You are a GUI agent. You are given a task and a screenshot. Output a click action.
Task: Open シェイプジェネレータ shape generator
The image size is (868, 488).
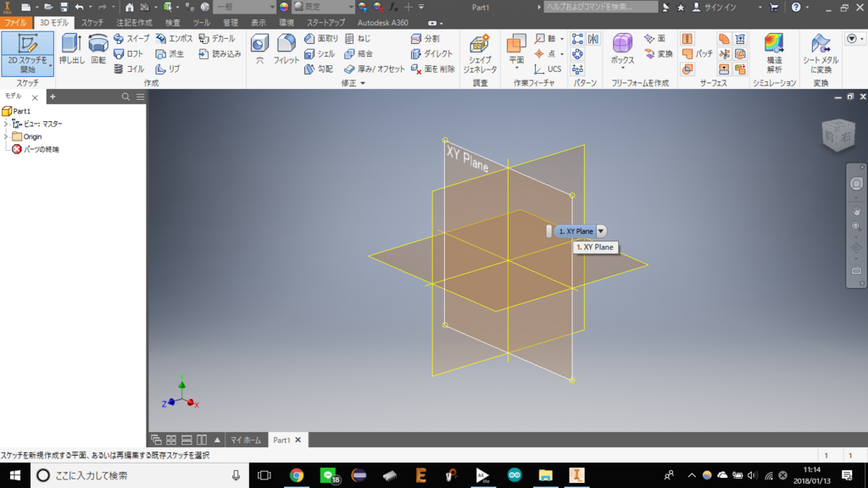[x=480, y=53]
